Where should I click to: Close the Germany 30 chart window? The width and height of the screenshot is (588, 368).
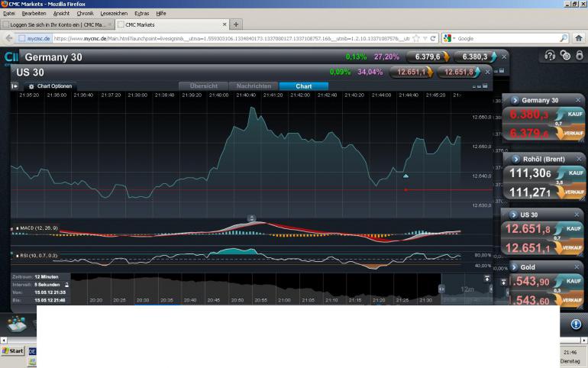[504, 57]
